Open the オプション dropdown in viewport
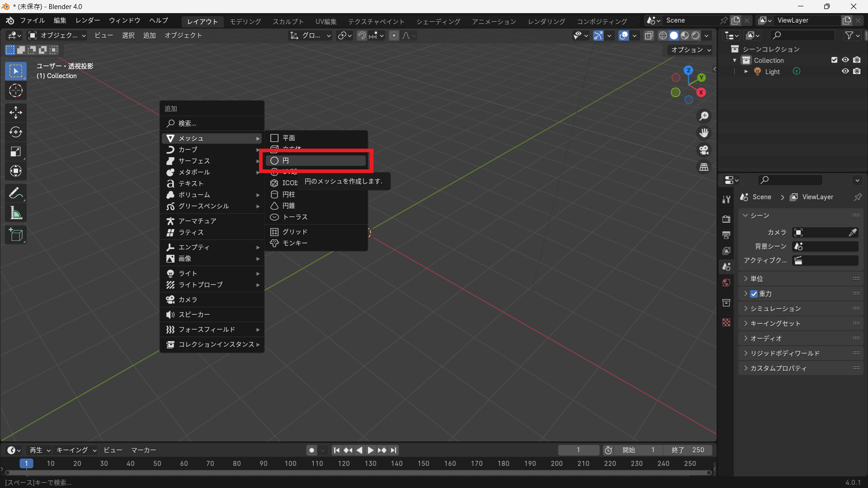The image size is (868, 488). point(690,50)
